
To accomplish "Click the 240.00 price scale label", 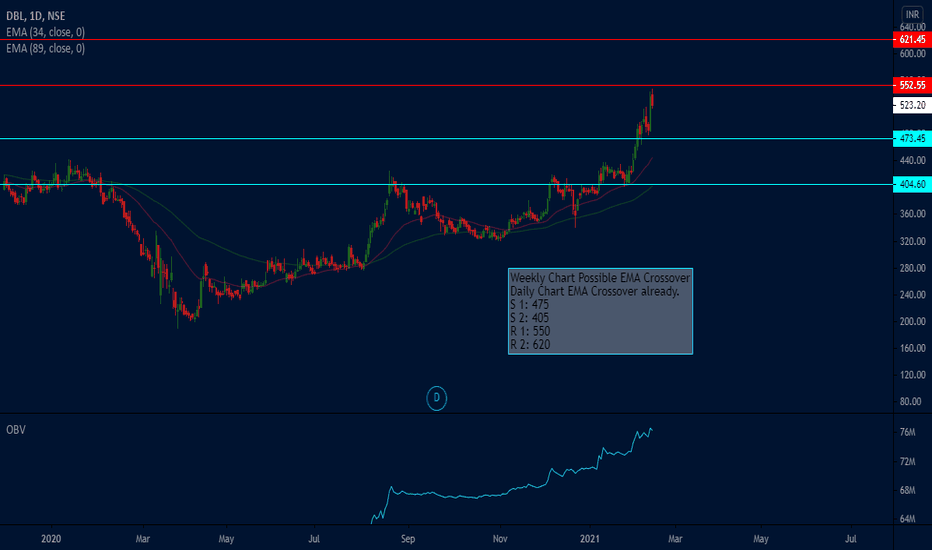I will click(912, 294).
